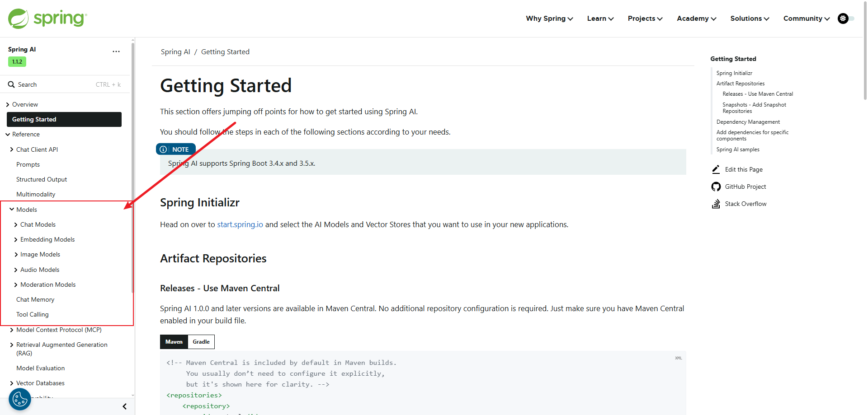Click the search magnifier icon

(x=11, y=84)
